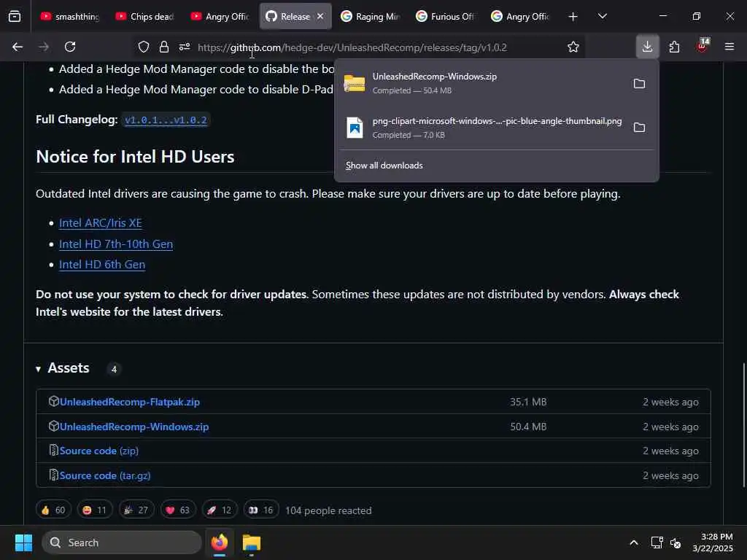Close the GitHub Release tab
Screen dimensions: 747x560
tap(320, 16)
